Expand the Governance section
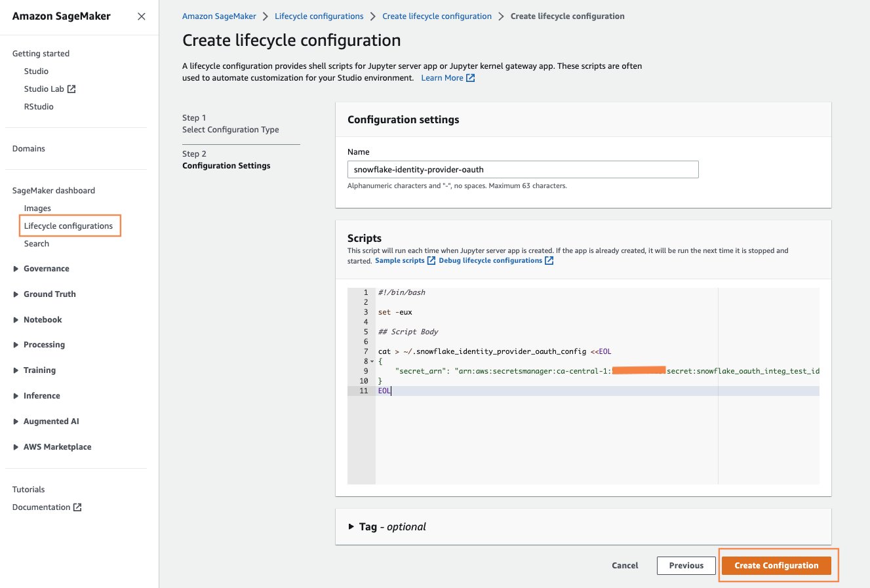The width and height of the screenshot is (870, 588). click(16, 269)
